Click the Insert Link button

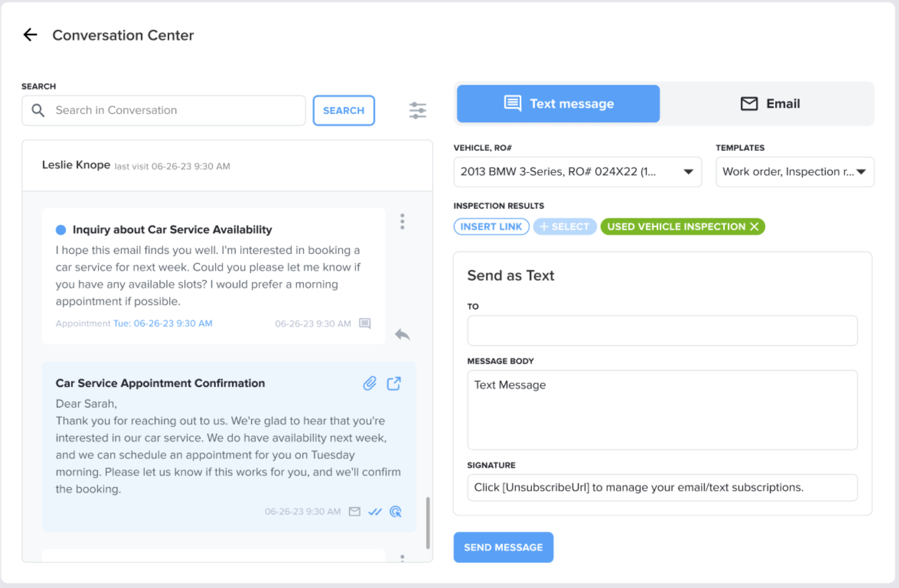tap(491, 226)
